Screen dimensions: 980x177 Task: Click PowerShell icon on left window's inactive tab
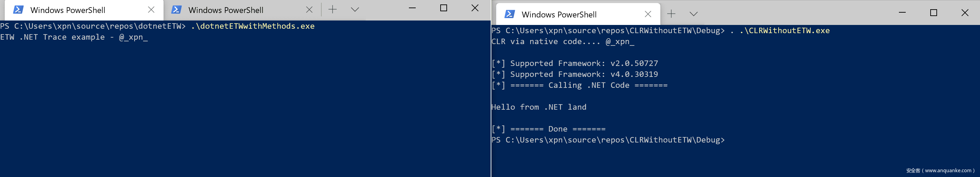pos(176,10)
